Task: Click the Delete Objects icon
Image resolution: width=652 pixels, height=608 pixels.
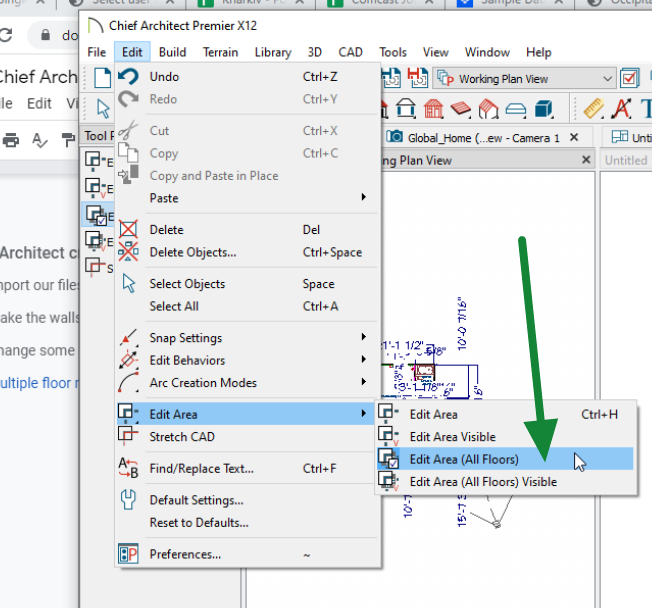Action: 128,252
